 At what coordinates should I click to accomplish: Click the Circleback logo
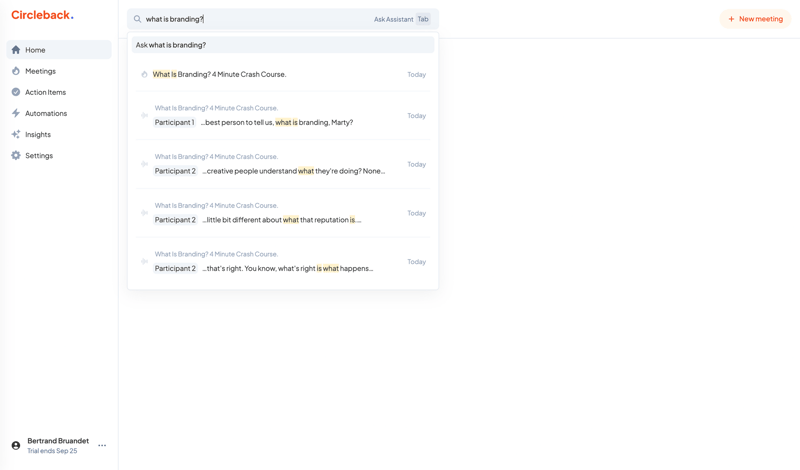[x=42, y=15]
